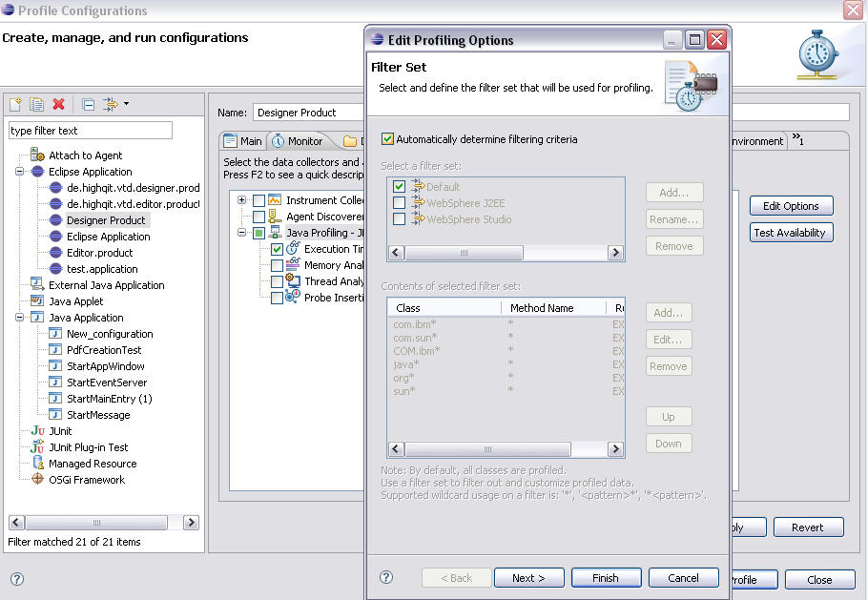Screen dimensions: 868x600
Task: Click the filter set list horizontal scrollbar thumb
Action: (x=464, y=253)
